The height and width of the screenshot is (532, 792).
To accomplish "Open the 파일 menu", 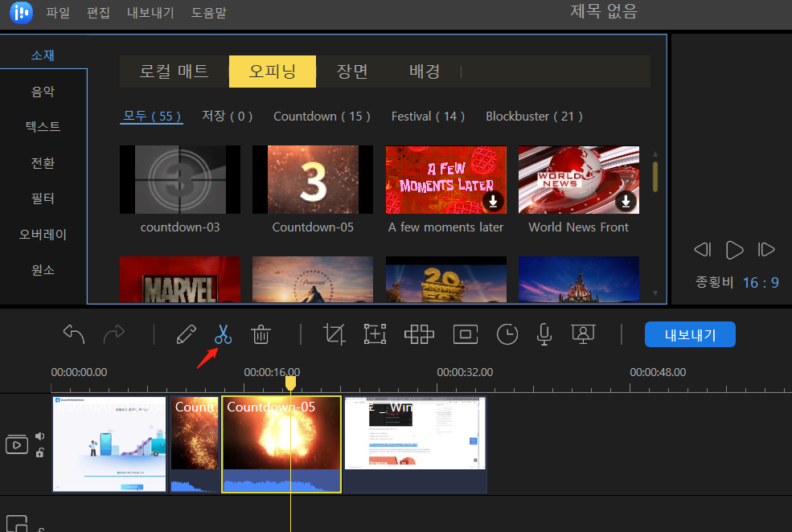I will [58, 13].
